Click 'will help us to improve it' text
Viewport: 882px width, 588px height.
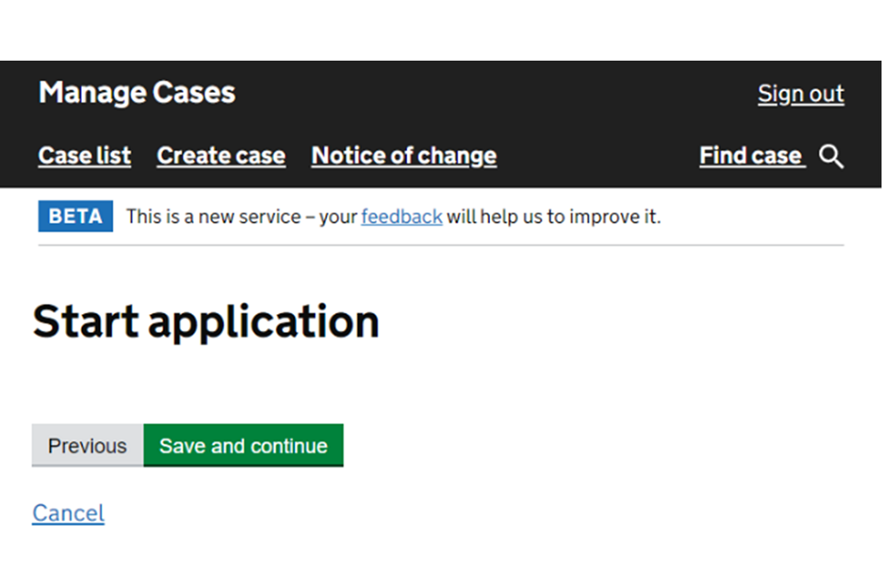pyautogui.click(x=553, y=217)
